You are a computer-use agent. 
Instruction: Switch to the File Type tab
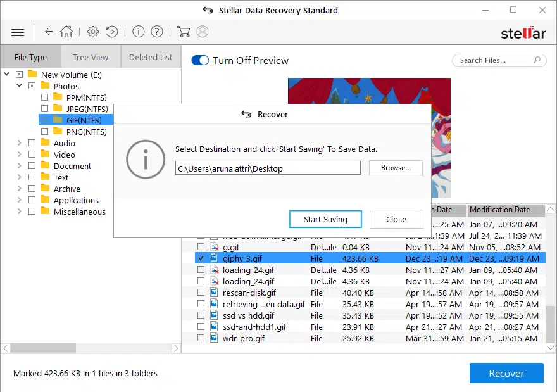tap(31, 57)
